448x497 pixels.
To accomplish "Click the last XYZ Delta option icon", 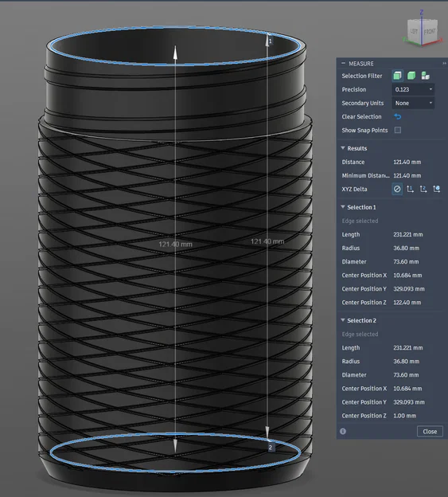I will click(437, 190).
